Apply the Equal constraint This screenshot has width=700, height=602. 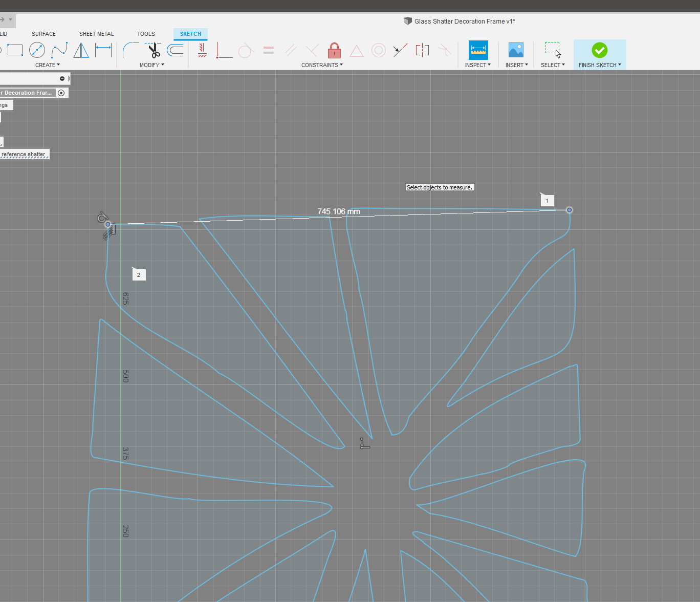268,50
